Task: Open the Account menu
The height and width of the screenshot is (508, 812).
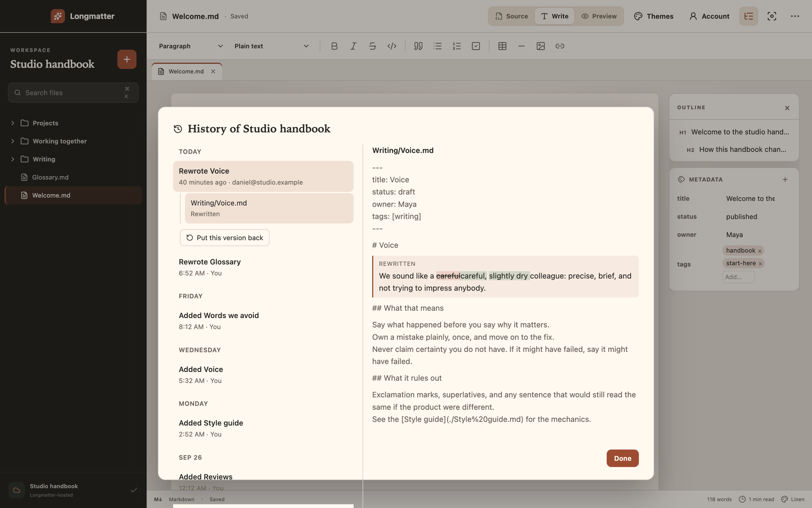Action: pos(709,16)
